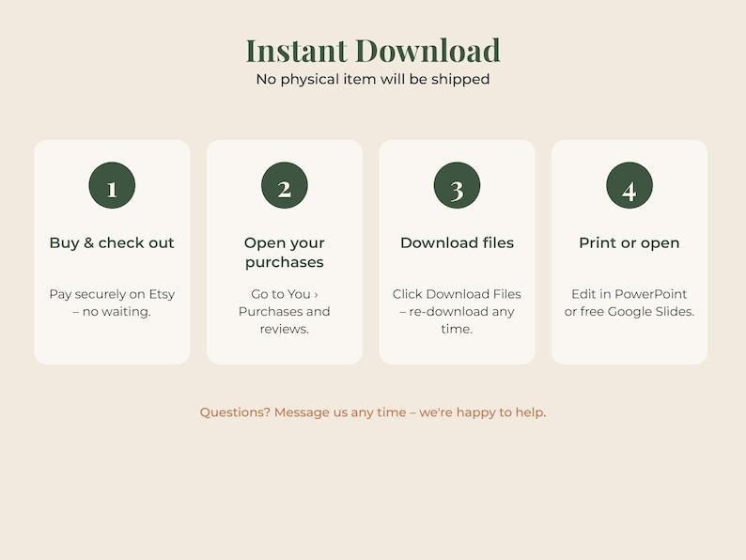746x560 pixels.
Task: Click 'No physical item will be shipped' subtitle
Action: [x=373, y=79]
